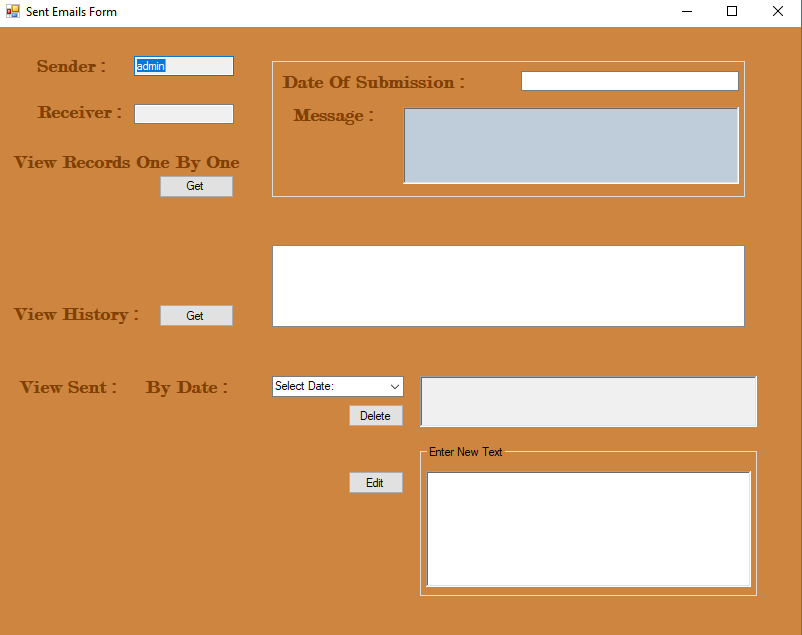This screenshot has height=635, width=802.
Task: Click the Enter New Text group caption
Action: [465, 452]
